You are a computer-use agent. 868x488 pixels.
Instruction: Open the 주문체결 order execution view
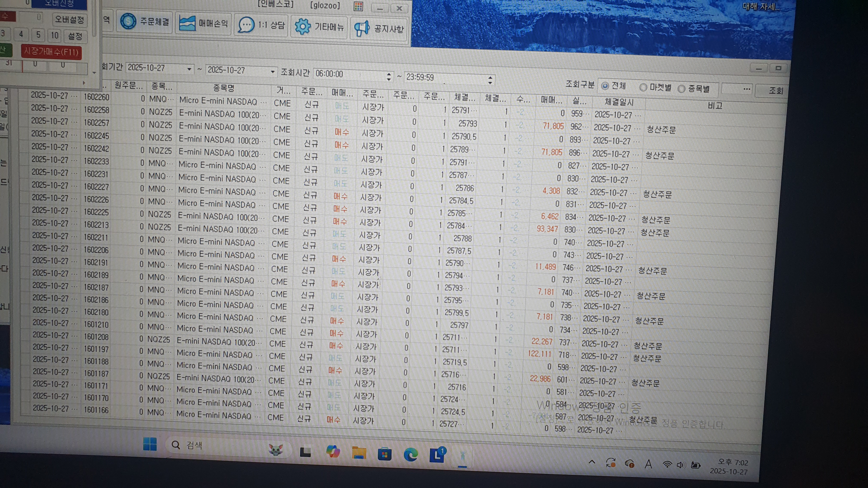coord(144,22)
